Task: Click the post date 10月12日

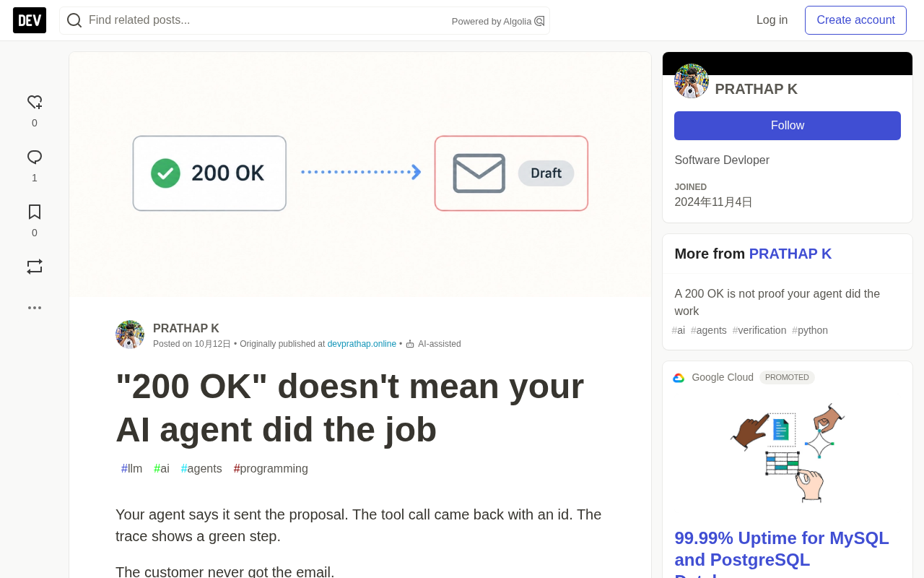Action: [x=213, y=344]
